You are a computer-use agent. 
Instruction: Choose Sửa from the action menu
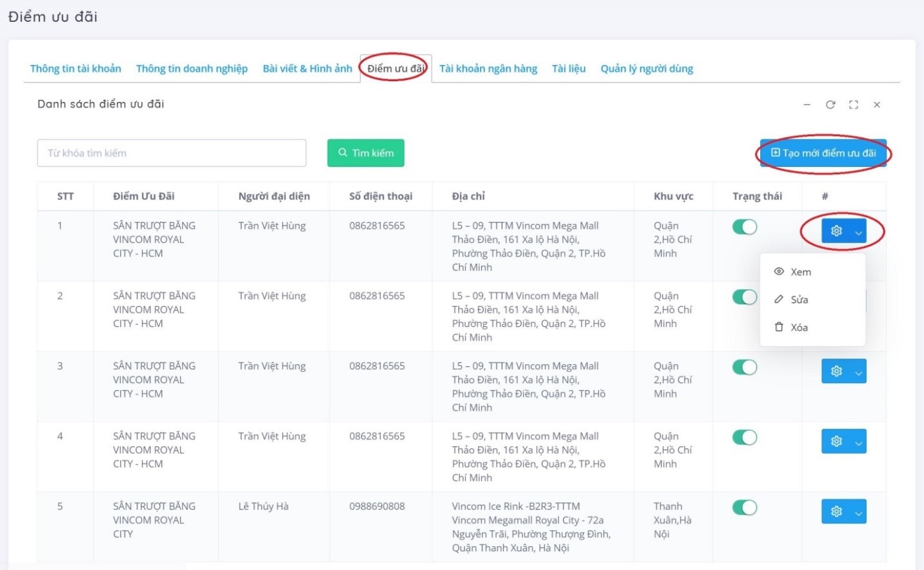click(812, 300)
